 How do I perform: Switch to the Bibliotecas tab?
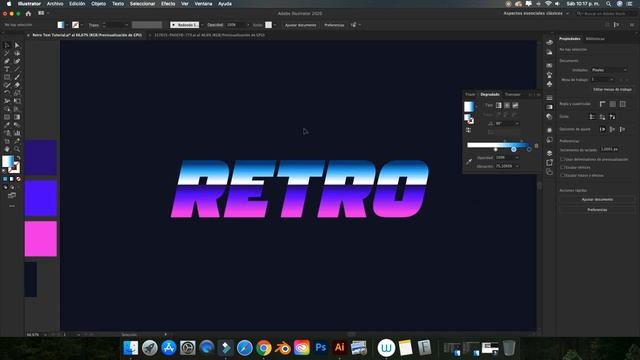point(595,39)
